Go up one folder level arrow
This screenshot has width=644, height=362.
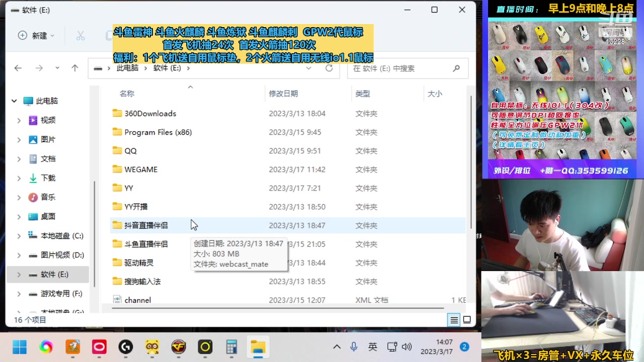point(75,68)
